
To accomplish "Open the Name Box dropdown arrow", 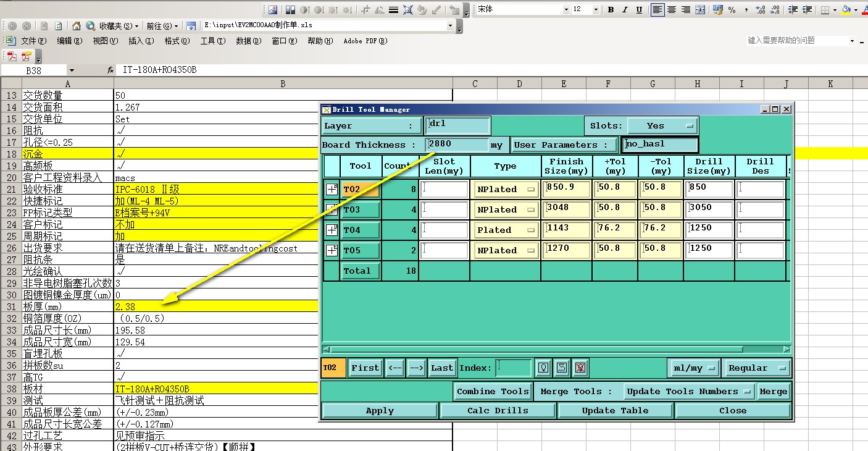I will click(x=72, y=70).
